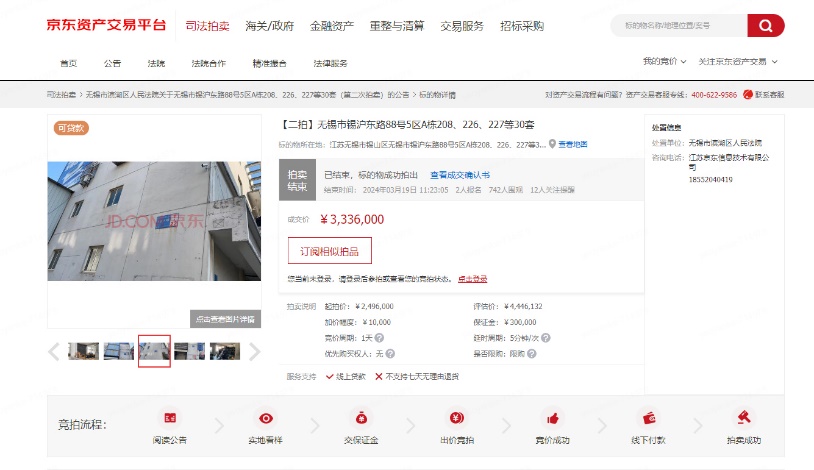Click help icon next to 优先购买权人

(x=390, y=354)
